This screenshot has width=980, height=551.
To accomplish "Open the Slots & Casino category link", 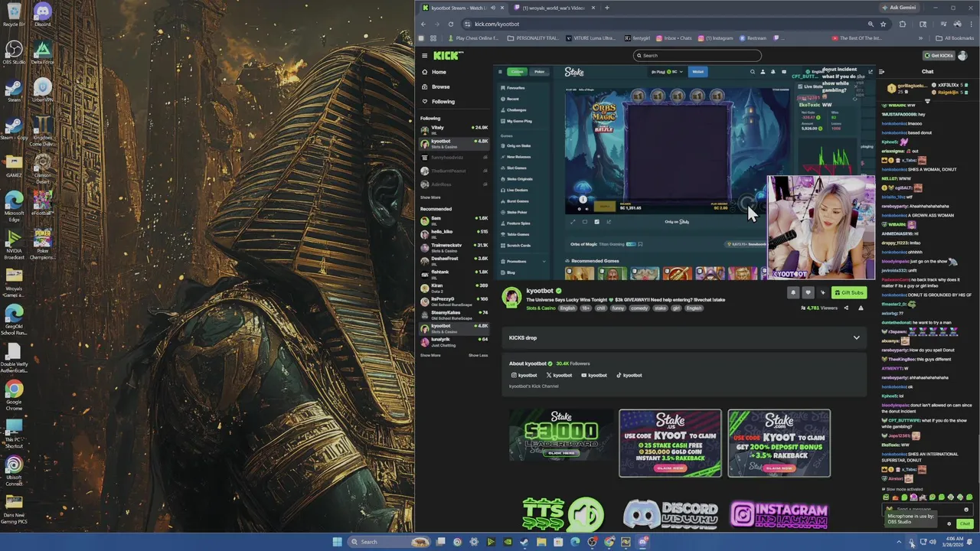I will coord(541,308).
